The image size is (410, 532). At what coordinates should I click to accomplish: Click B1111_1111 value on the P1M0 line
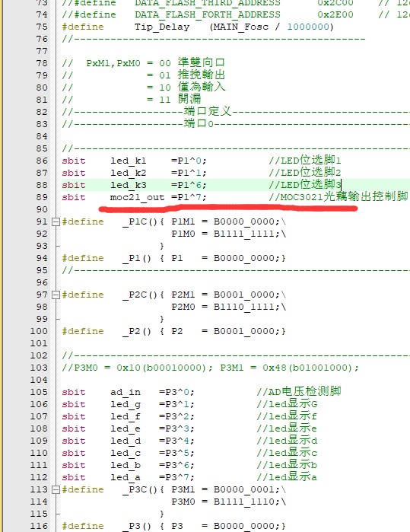tap(243, 234)
